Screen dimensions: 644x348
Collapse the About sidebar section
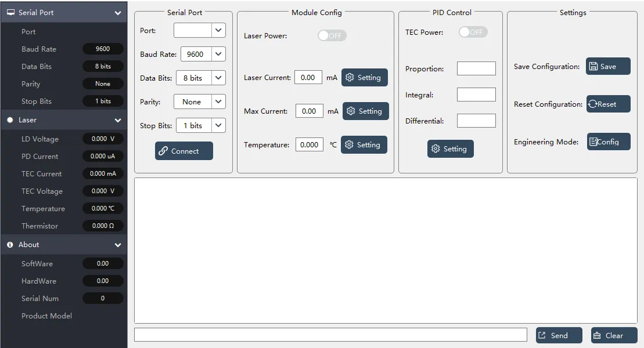[x=118, y=245]
